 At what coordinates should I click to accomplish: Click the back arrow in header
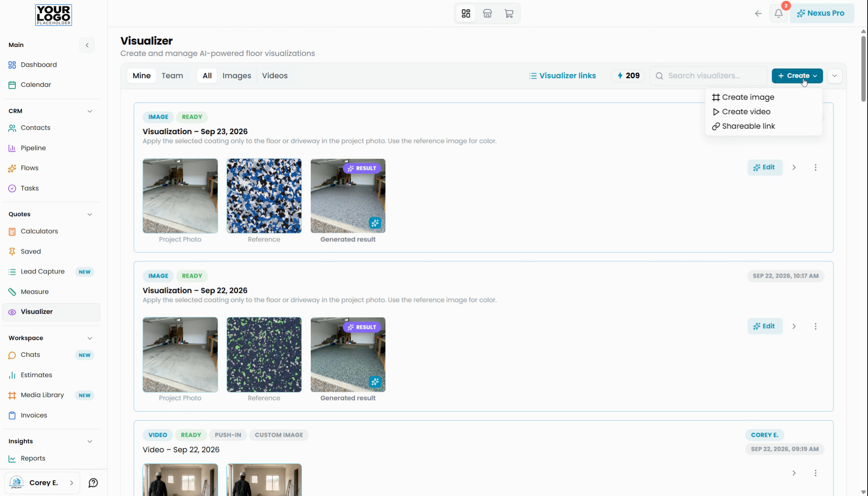point(758,13)
